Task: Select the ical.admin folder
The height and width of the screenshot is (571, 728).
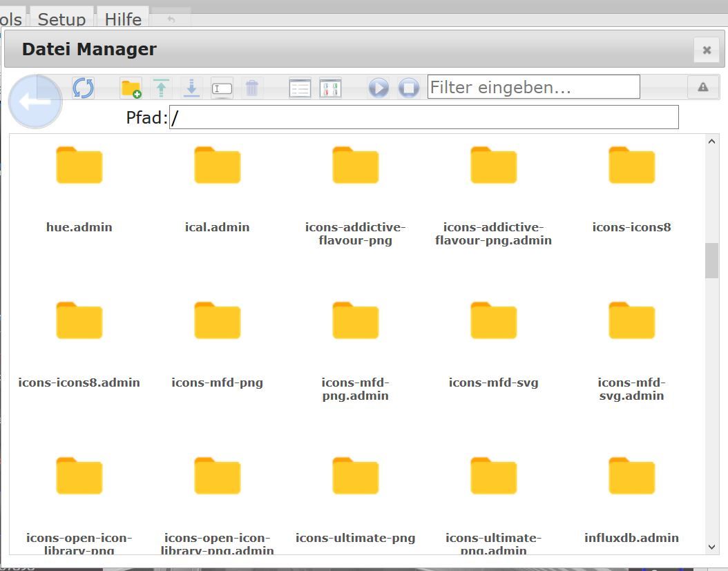Action: coord(218,191)
